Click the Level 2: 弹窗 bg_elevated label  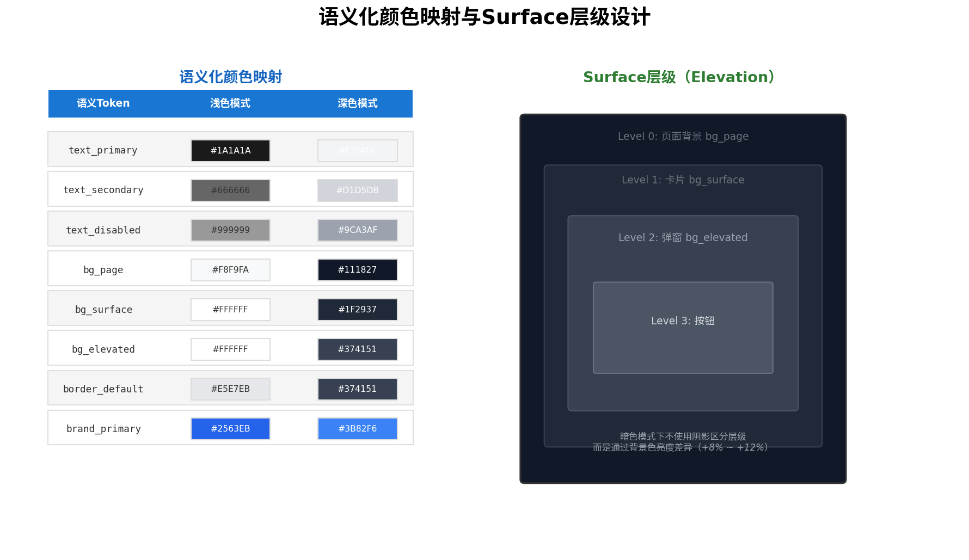683,238
